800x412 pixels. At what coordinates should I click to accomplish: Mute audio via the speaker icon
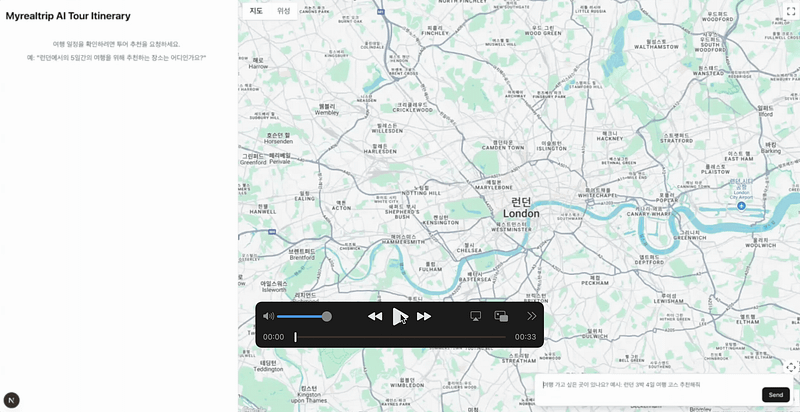(268, 316)
